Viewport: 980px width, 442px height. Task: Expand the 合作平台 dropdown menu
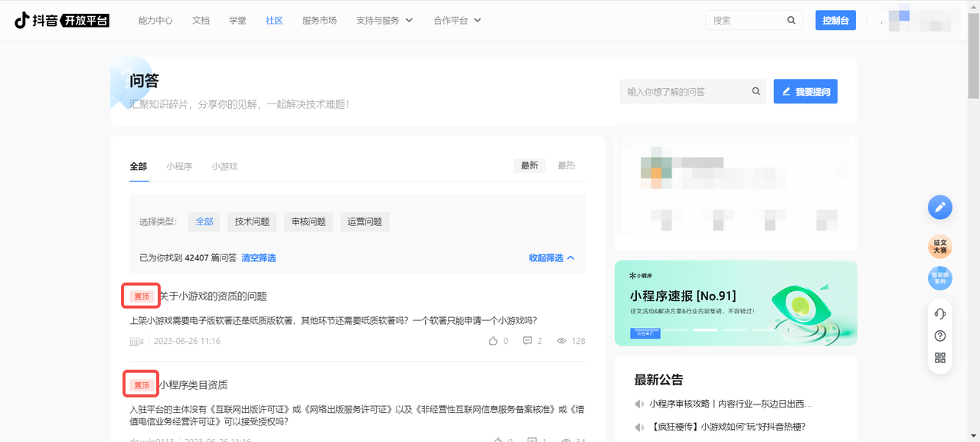click(457, 21)
